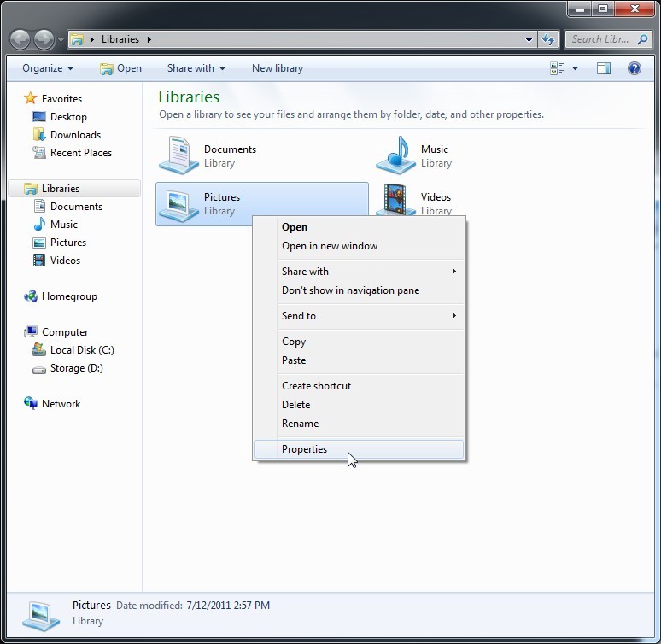Image resolution: width=661 pixels, height=644 pixels.
Task: Open the change view dropdown arrow
Action: (x=575, y=68)
